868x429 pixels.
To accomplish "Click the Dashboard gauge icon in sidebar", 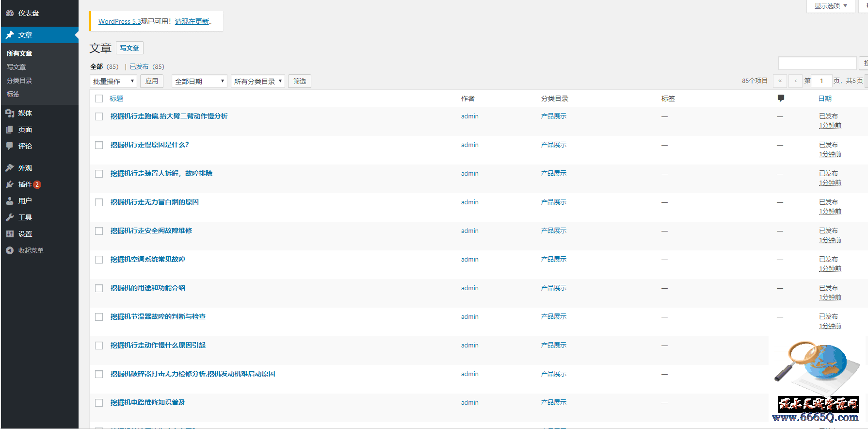I will [x=10, y=13].
